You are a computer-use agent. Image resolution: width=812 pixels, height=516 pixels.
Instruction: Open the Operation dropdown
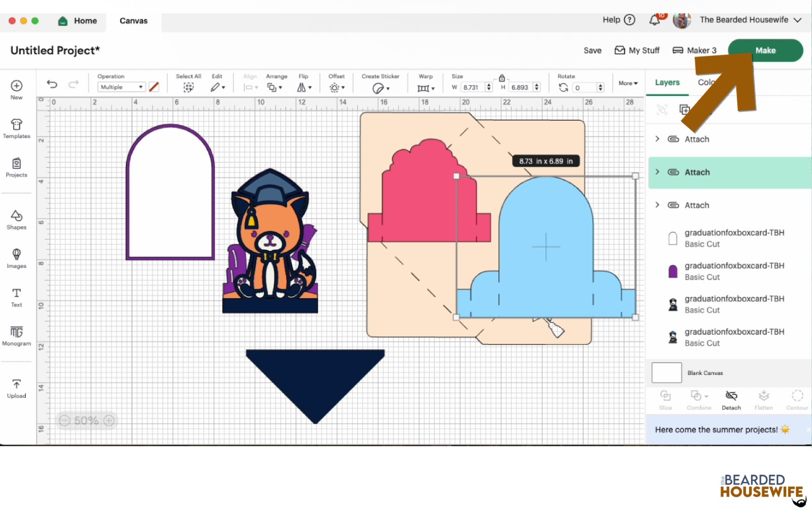click(x=121, y=87)
